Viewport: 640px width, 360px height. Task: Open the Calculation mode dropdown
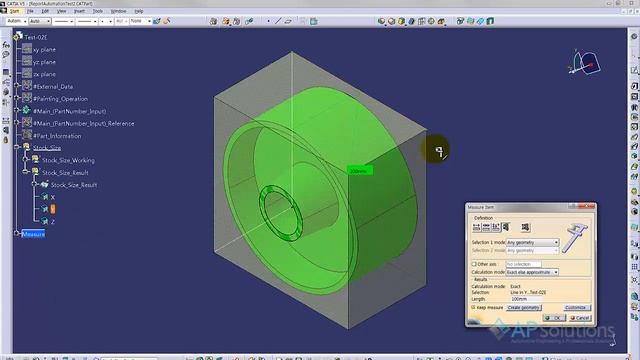[x=532, y=272]
